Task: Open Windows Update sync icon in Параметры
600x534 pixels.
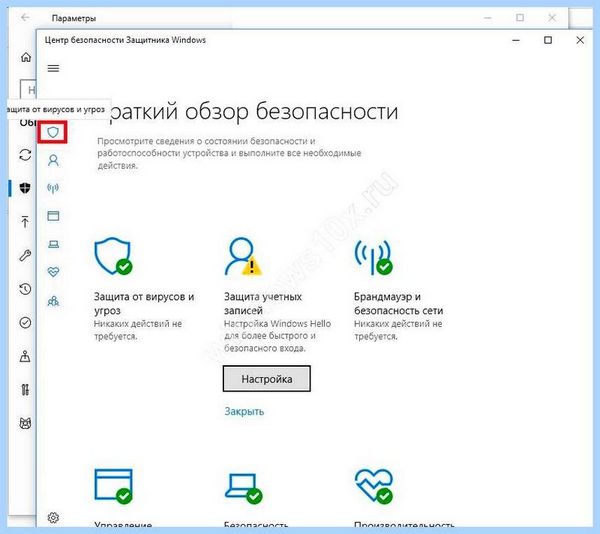Action: coord(25,155)
